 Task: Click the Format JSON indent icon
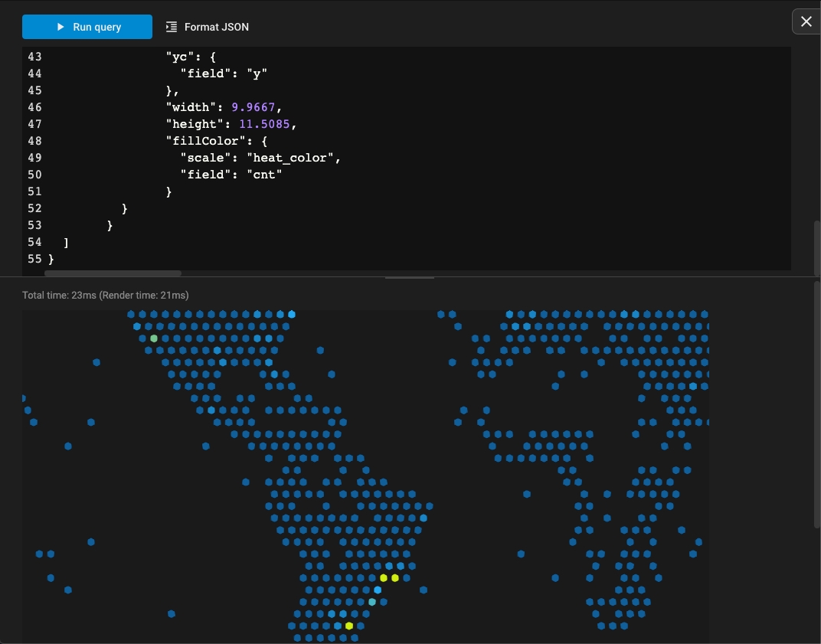point(172,27)
